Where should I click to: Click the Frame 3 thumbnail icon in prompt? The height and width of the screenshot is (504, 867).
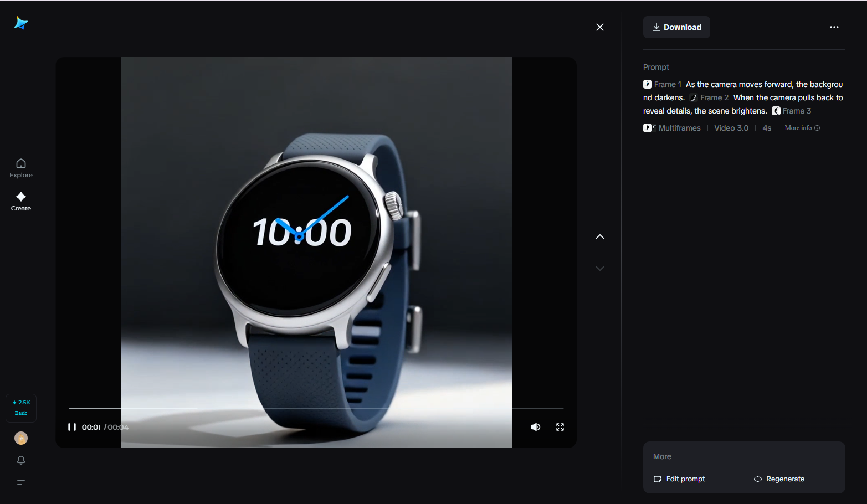click(x=776, y=111)
